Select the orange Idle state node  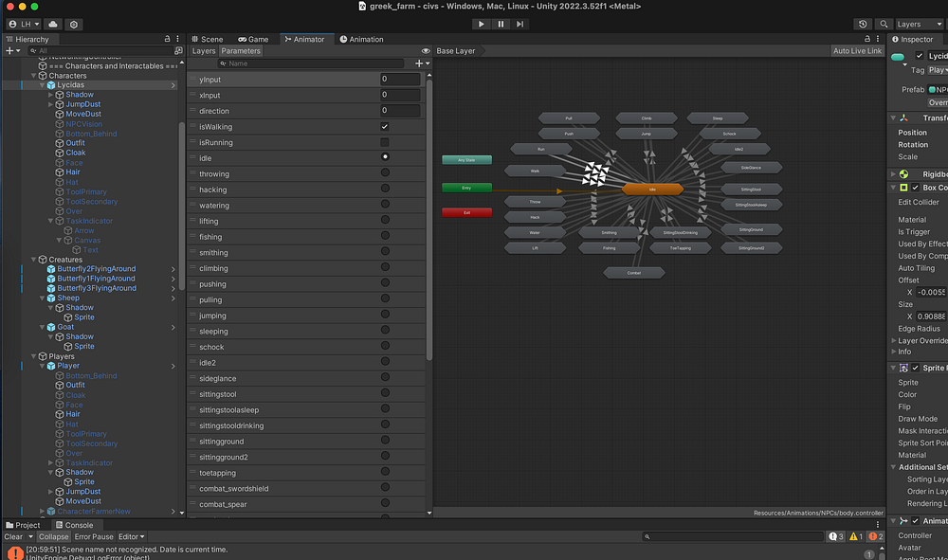(x=652, y=190)
